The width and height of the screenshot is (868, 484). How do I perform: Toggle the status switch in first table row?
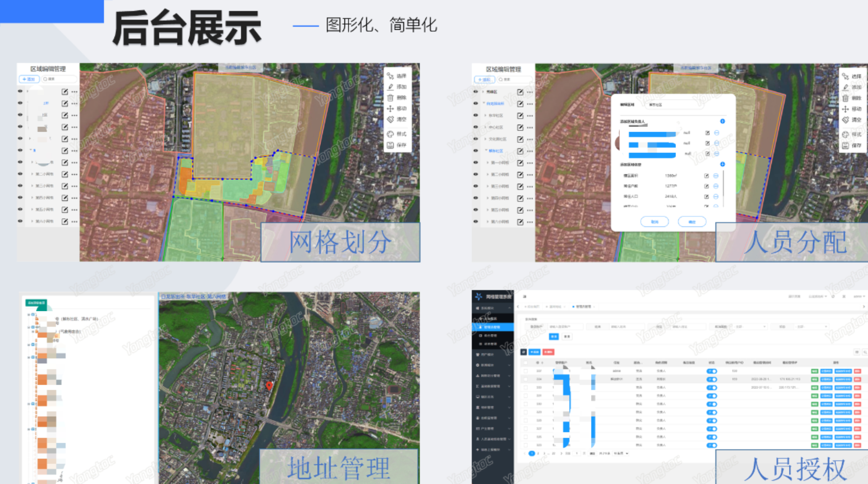click(x=711, y=371)
